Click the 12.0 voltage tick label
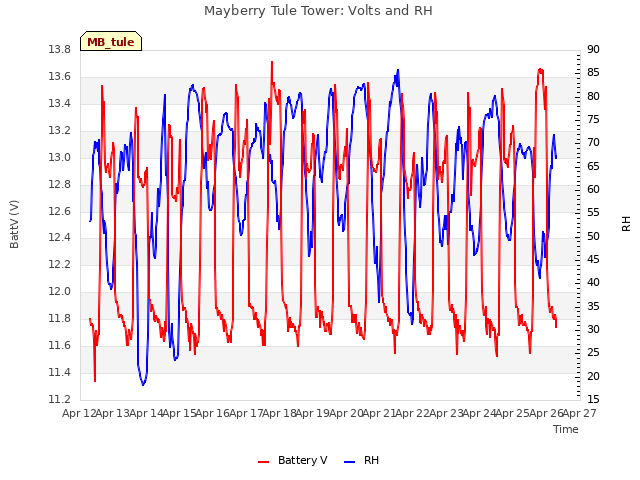The image size is (640, 480). [59, 292]
